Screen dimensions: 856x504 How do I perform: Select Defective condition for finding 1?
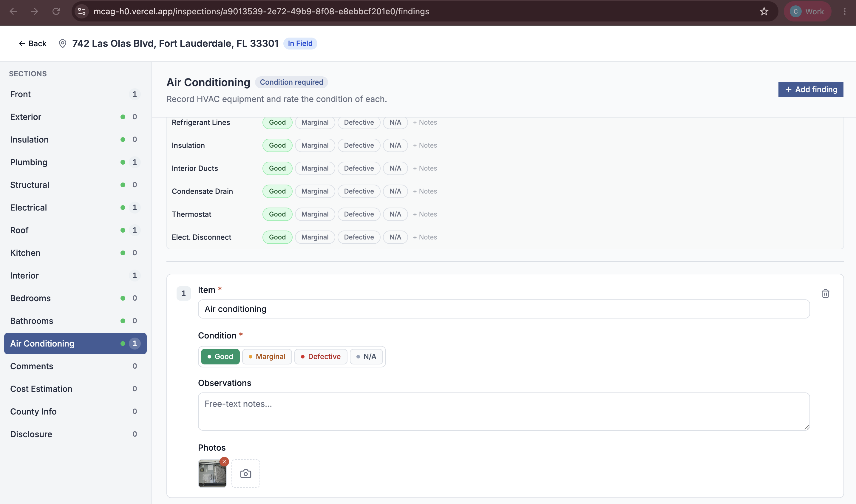(321, 357)
